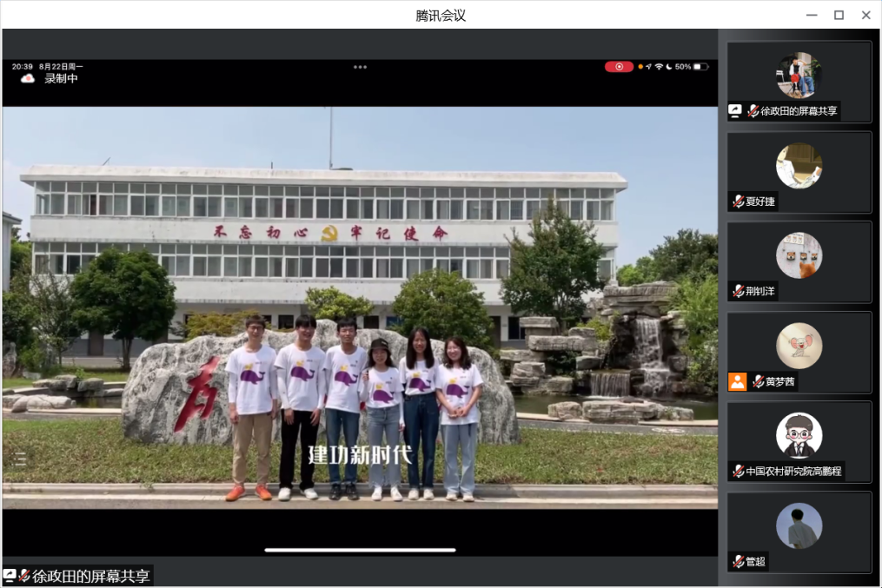882x588 pixels.
Task: Click the screen share icon in 徐政田's tile
Action: (x=735, y=111)
